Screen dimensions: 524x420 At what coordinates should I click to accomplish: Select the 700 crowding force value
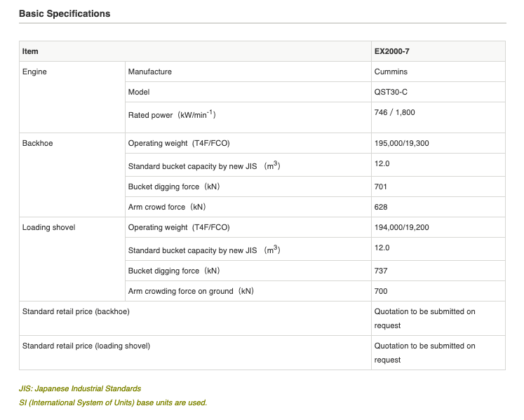point(381,291)
